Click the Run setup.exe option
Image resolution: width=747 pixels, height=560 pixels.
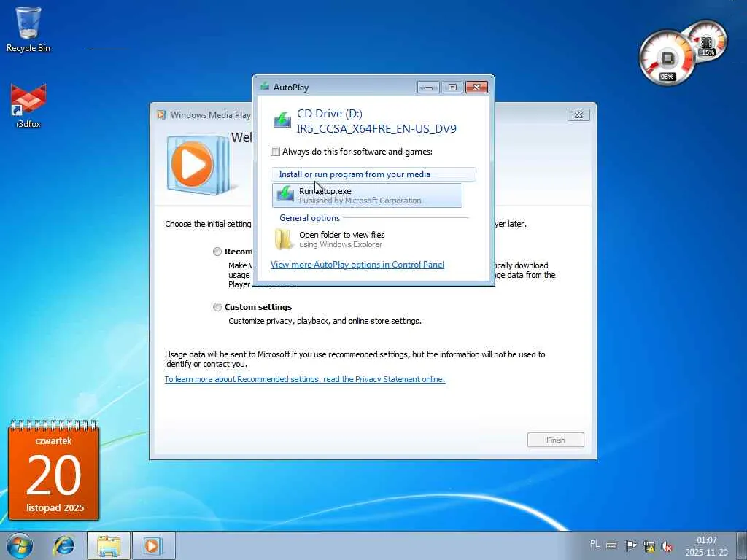tap(367, 195)
